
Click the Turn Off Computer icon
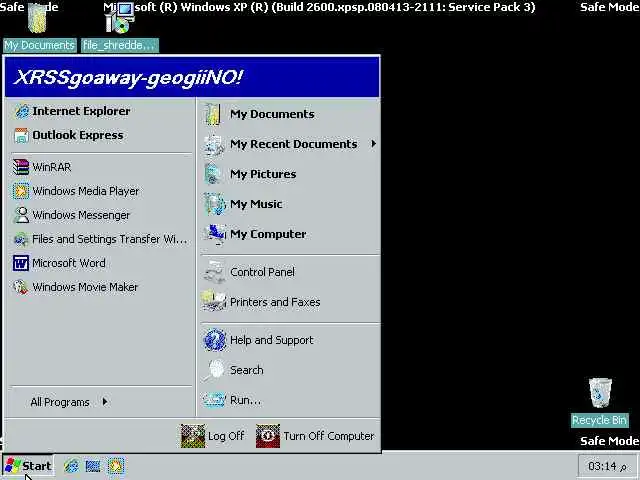[x=268, y=436]
